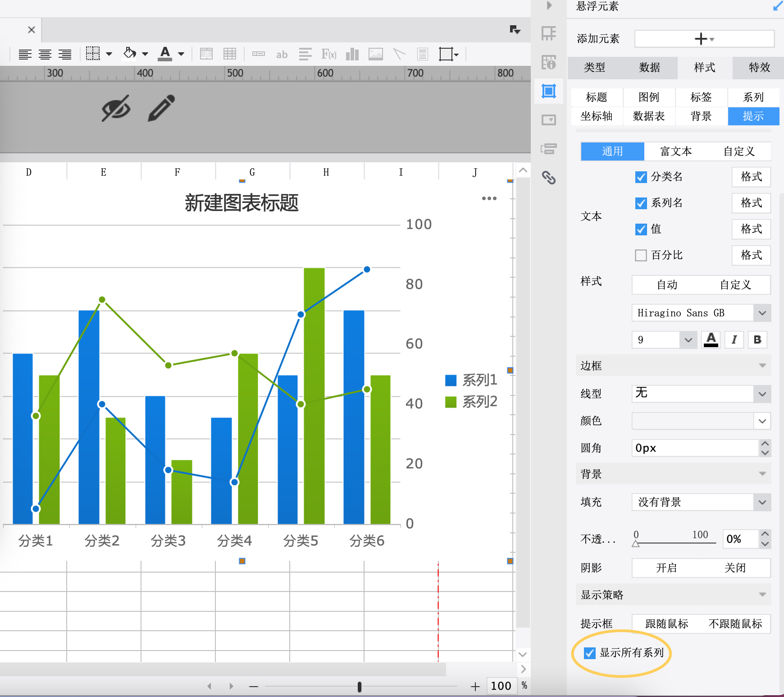Click the table grid icon in toolbar

pos(230,54)
